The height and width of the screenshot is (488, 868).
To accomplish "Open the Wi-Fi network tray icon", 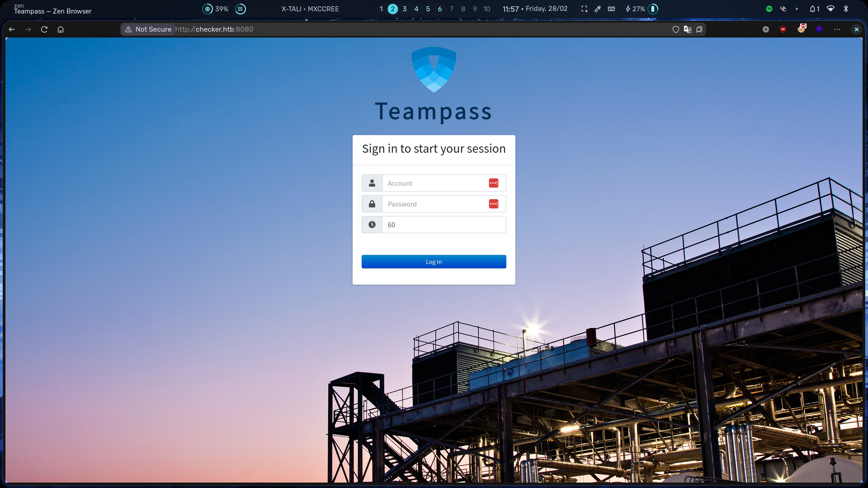I will [830, 9].
